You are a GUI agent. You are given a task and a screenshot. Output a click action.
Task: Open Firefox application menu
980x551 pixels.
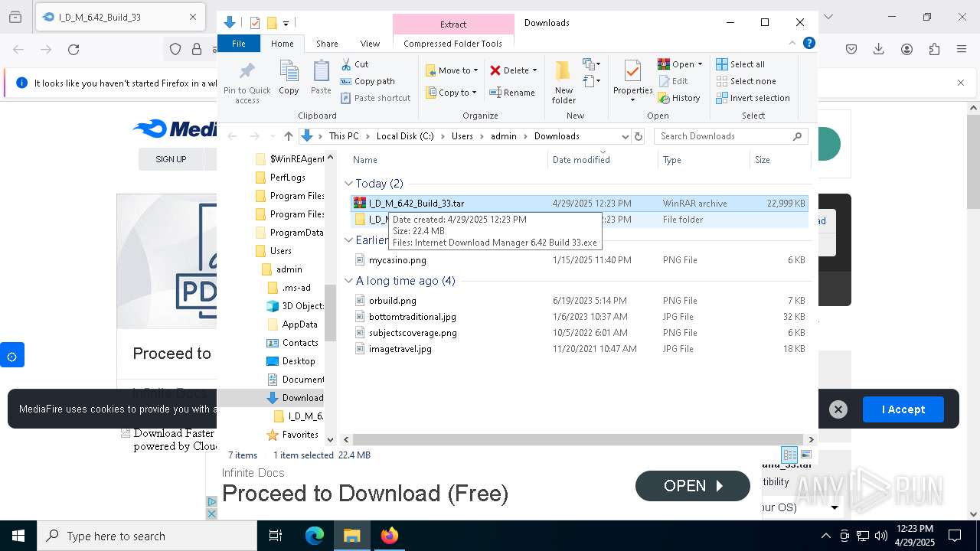coord(962,50)
